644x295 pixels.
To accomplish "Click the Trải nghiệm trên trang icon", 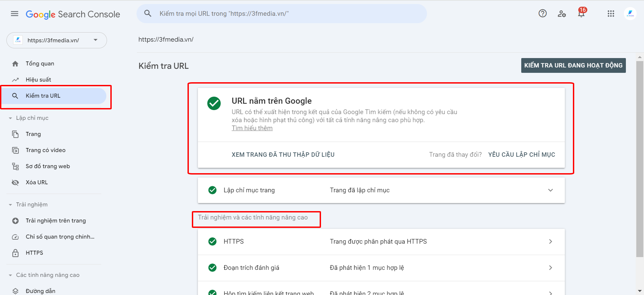I will click(x=15, y=220).
